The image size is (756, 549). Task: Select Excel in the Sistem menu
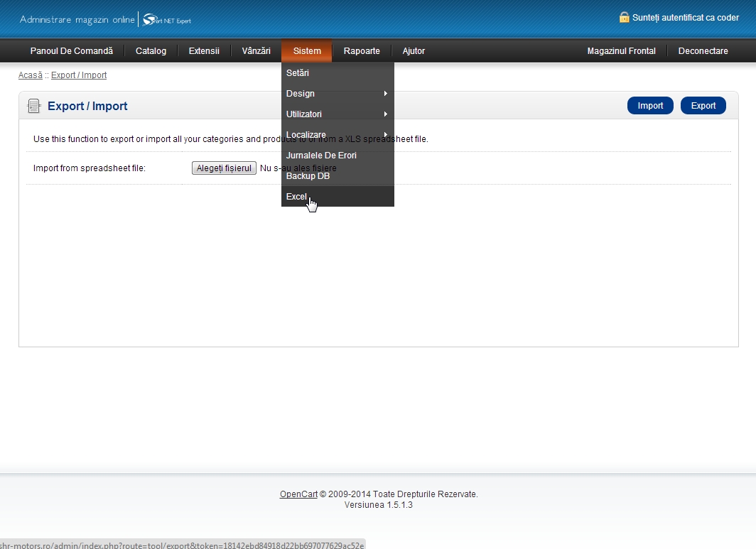coord(296,197)
